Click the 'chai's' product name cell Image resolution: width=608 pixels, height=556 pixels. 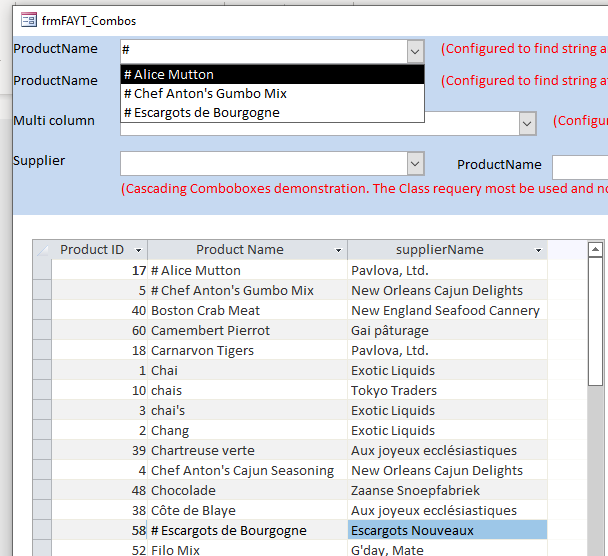click(x=247, y=410)
